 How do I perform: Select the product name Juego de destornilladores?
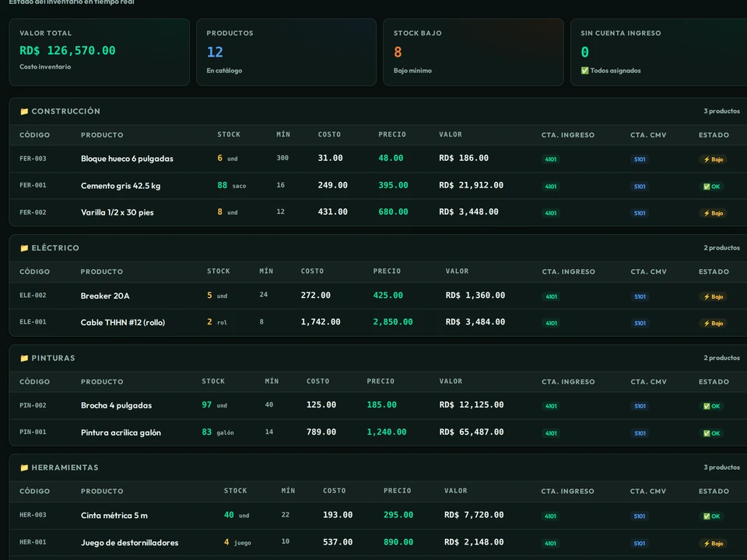click(x=130, y=542)
